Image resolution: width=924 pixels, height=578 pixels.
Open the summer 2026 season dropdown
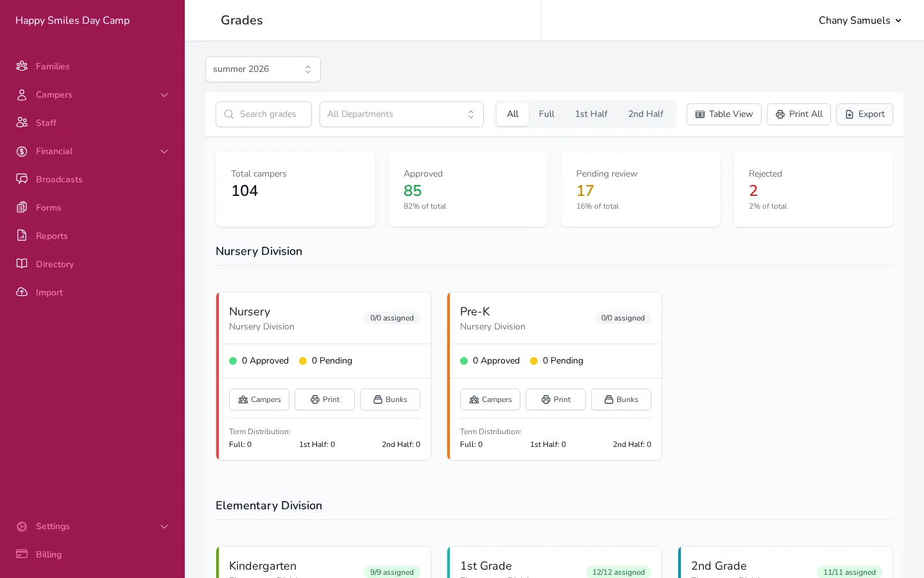pos(263,69)
